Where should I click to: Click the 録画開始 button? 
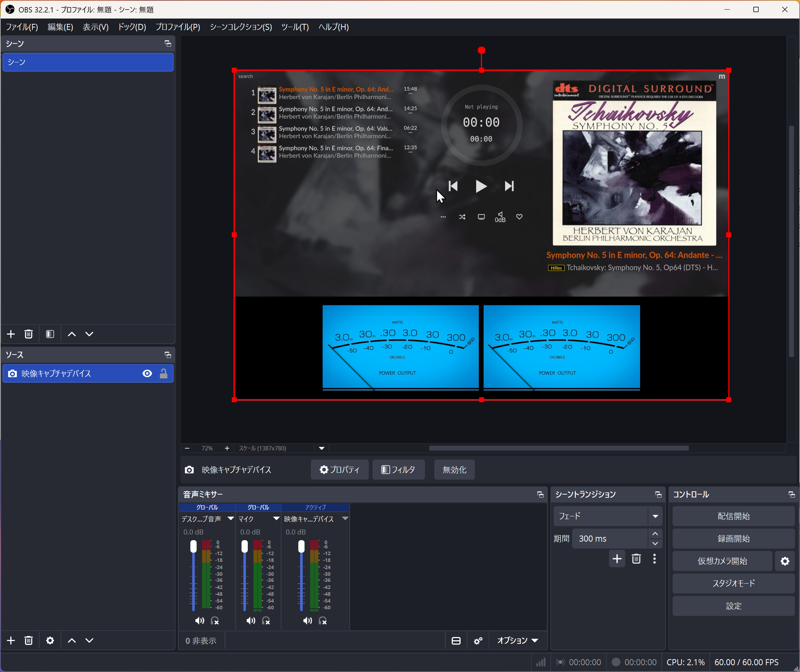coord(733,538)
